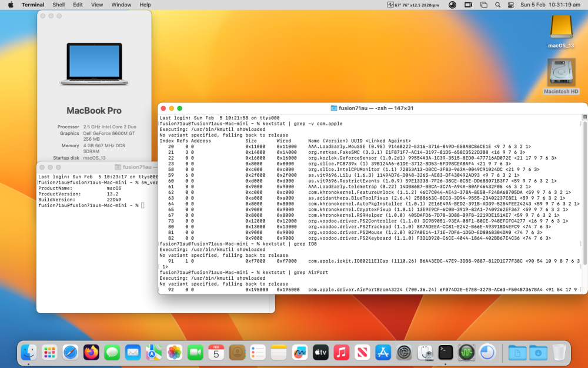The height and width of the screenshot is (368, 588).
Task: Open Finder from the Dock
Action: (28, 353)
